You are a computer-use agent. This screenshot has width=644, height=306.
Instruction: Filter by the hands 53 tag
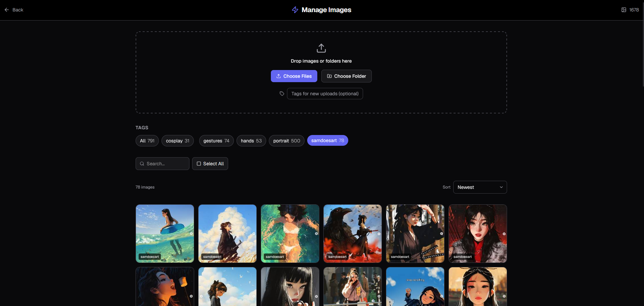tap(251, 141)
